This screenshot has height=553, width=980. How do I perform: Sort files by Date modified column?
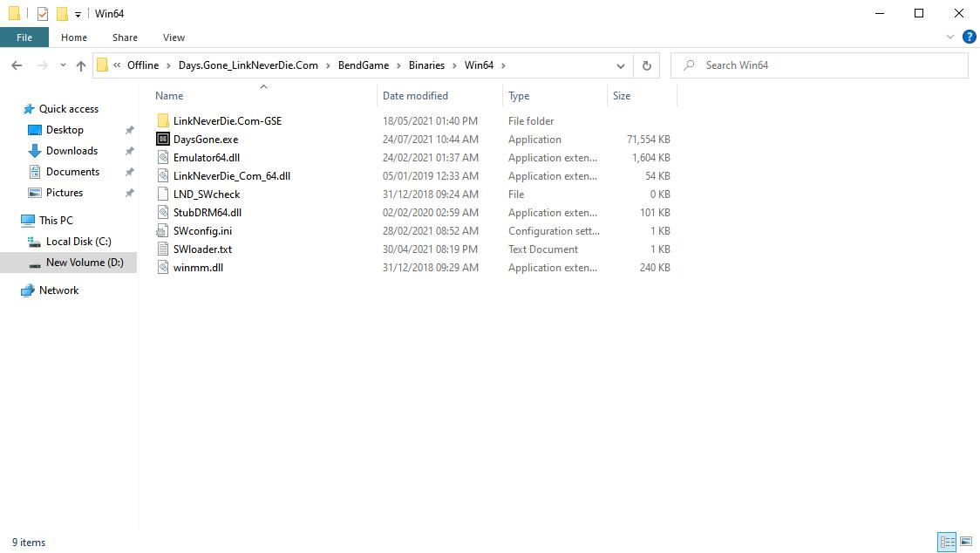click(x=415, y=96)
